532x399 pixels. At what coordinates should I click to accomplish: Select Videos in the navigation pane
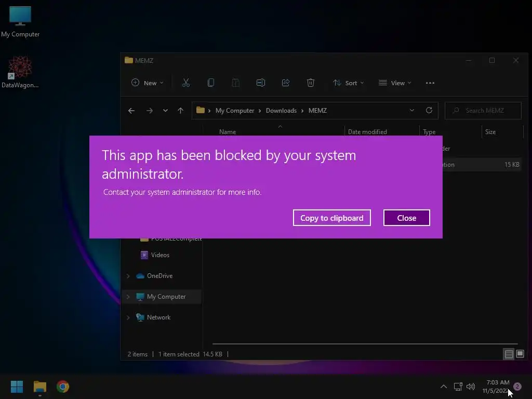point(160,255)
